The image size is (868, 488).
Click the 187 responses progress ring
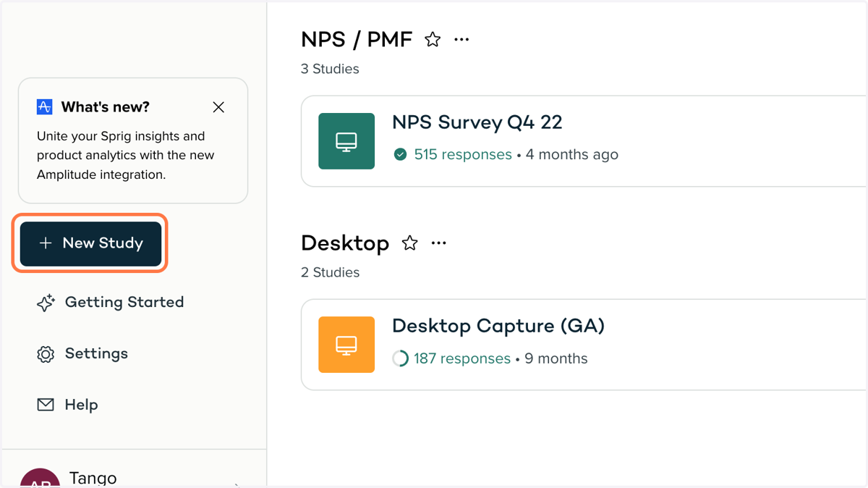pos(400,358)
